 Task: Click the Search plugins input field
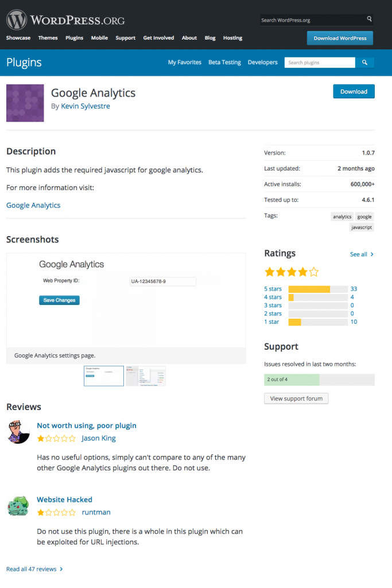pos(320,62)
